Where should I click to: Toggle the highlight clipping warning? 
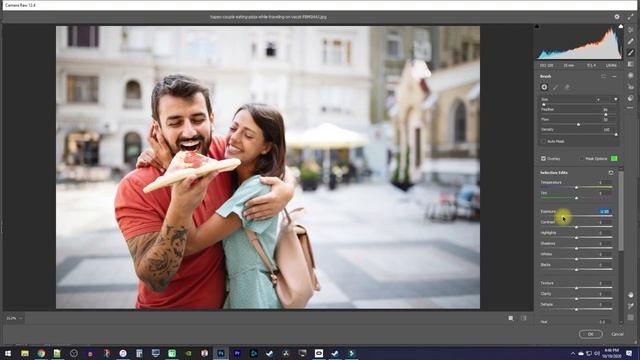(x=621, y=27)
